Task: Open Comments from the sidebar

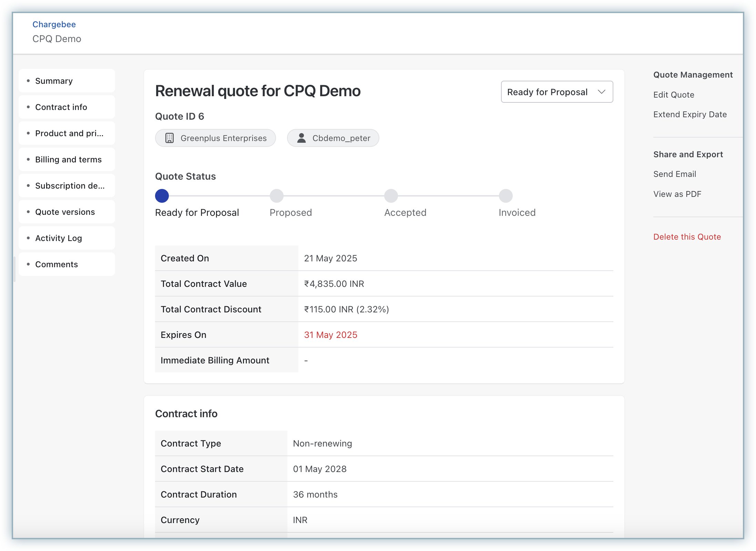Action: (x=67, y=264)
